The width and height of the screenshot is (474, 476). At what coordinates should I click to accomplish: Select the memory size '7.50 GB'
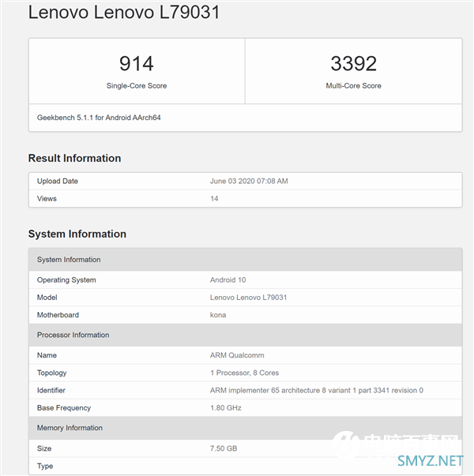(224, 448)
